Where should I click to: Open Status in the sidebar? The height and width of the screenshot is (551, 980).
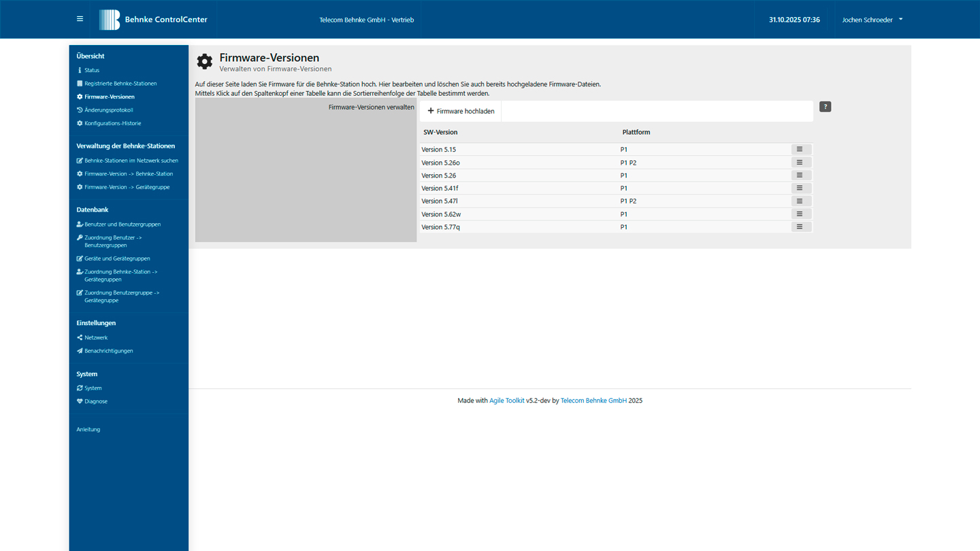click(92, 70)
